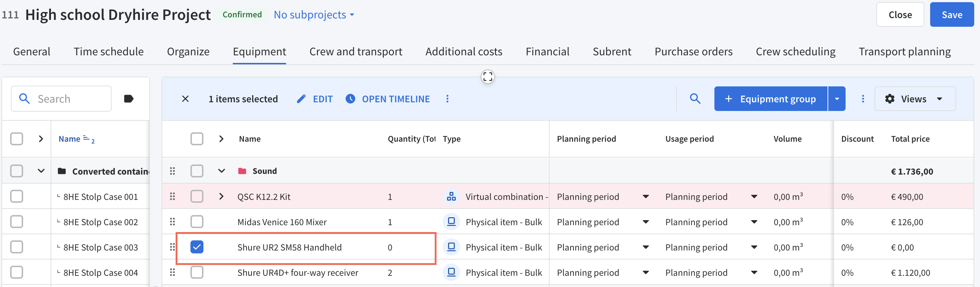Switch to the Financial tab
Image resolution: width=980 pixels, height=287 pixels.
[547, 52]
